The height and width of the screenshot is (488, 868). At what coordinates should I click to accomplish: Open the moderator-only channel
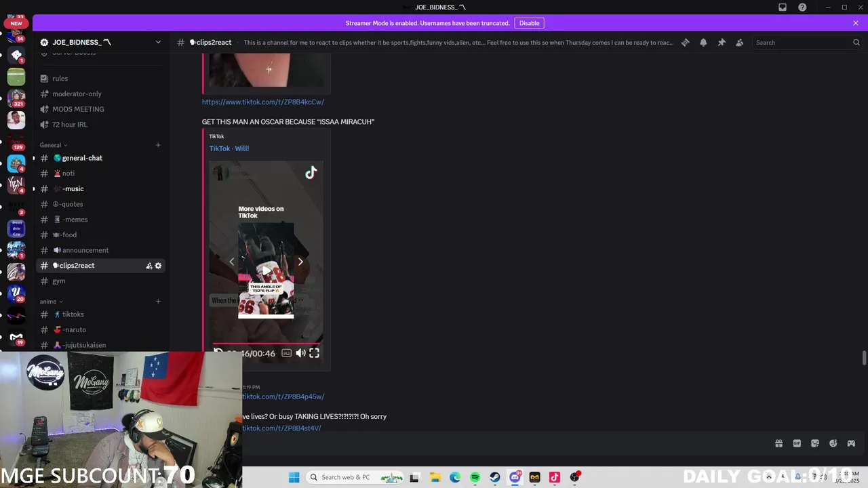100,94
